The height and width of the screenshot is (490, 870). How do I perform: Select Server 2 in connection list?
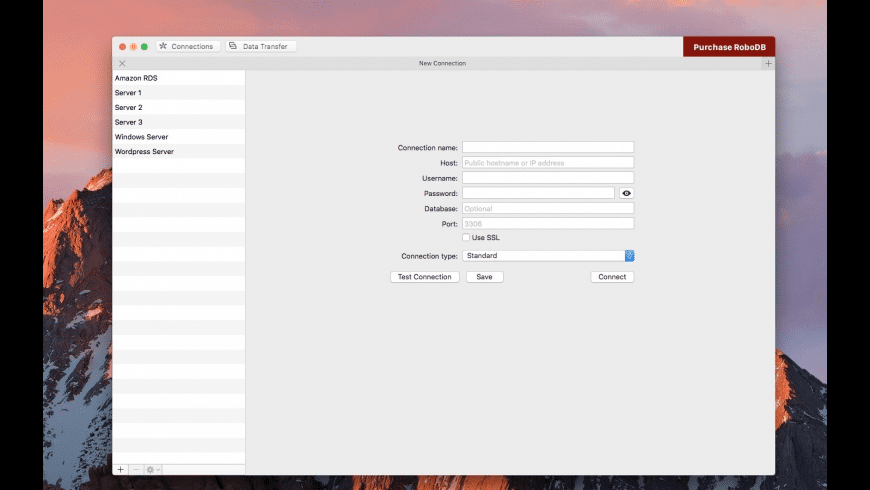pos(179,107)
